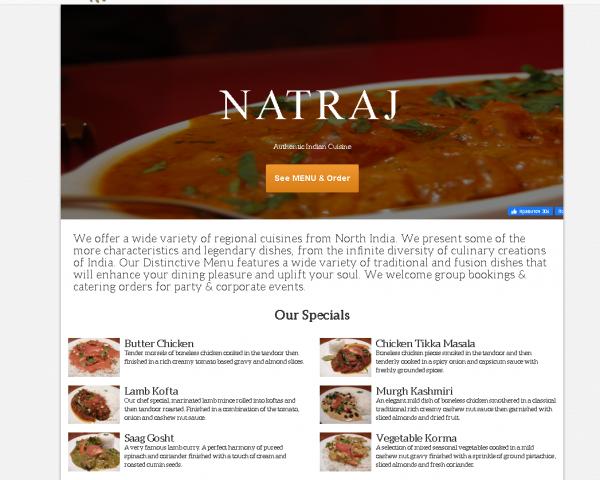Click the Lamb Kofta description text
This screenshot has height=480, width=600.
(212, 409)
